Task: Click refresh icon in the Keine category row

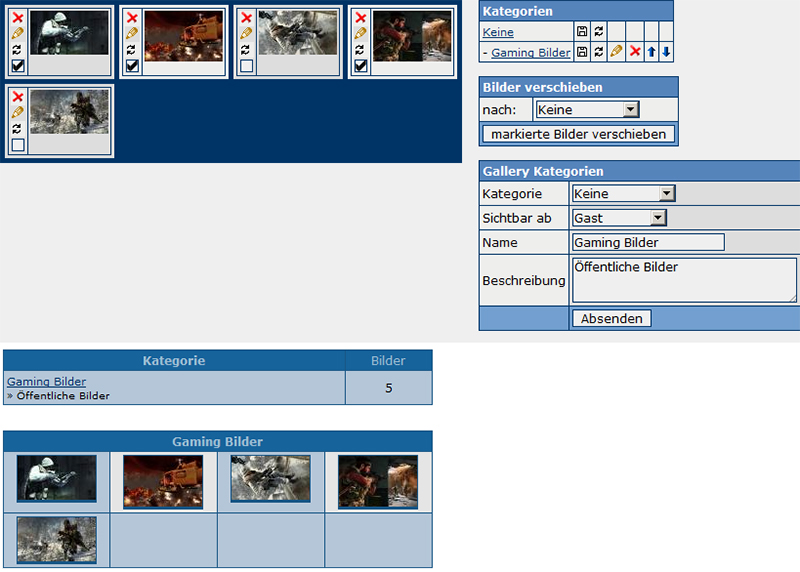Action: pos(599,32)
